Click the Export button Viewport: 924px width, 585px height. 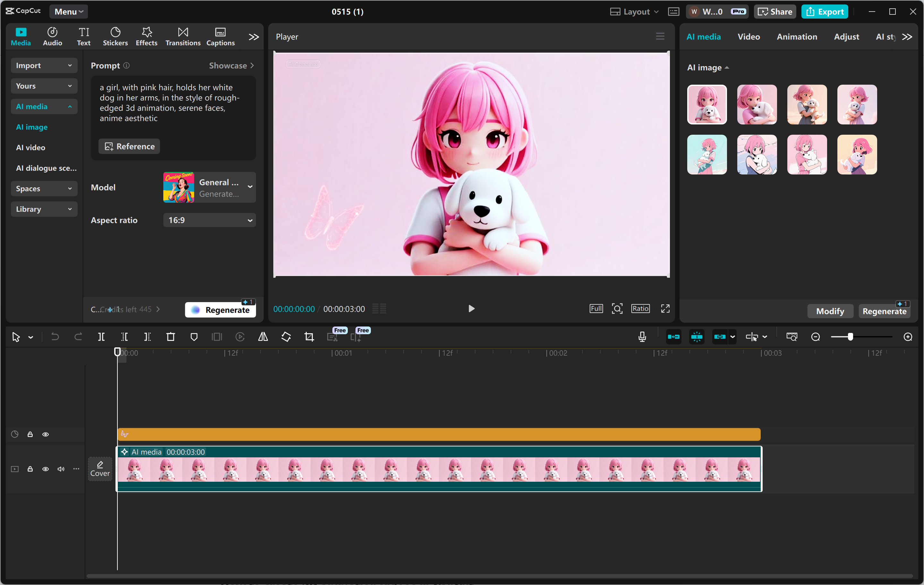tap(824, 12)
